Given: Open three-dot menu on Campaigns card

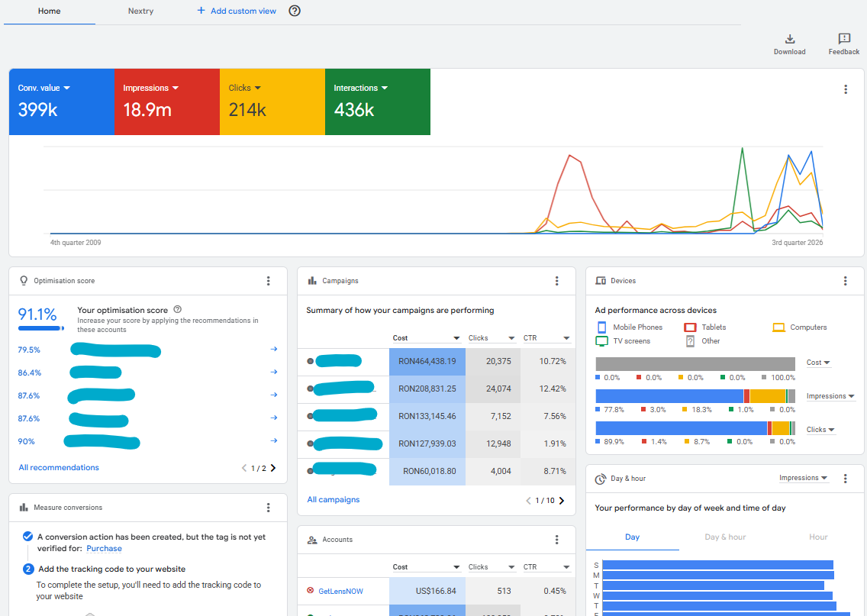Looking at the screenshot, I should 557,281.
